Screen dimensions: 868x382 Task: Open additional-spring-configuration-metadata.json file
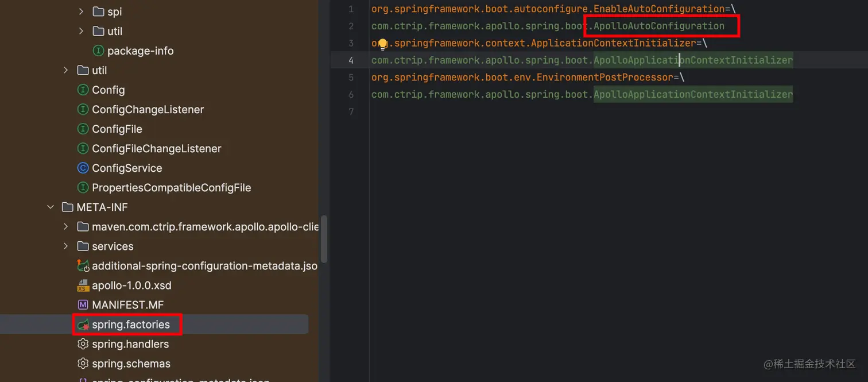point(204,266)
